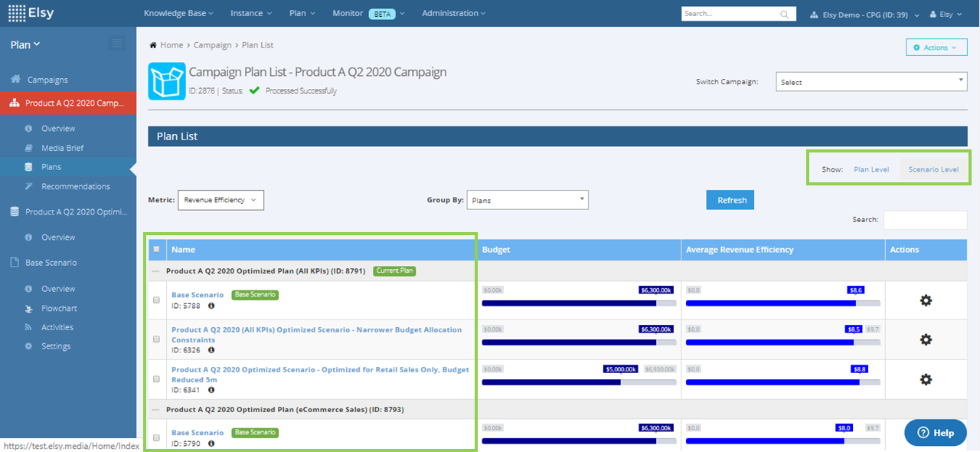Select the header checkbox to select all plans
The width and height of the screenshot is (980, 452).
(x=156, y=248)
